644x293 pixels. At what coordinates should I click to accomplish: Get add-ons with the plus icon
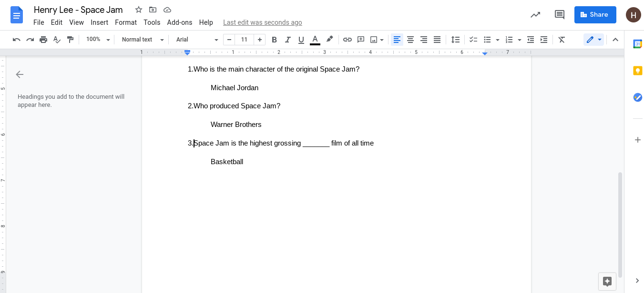637,140
